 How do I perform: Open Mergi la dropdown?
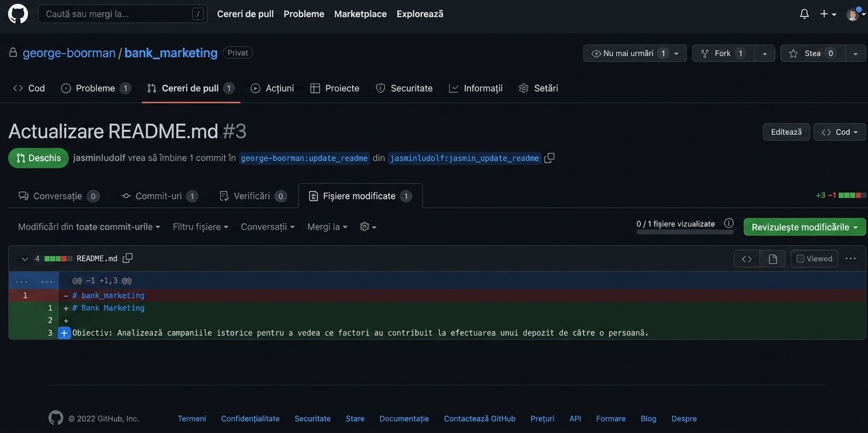327,227
